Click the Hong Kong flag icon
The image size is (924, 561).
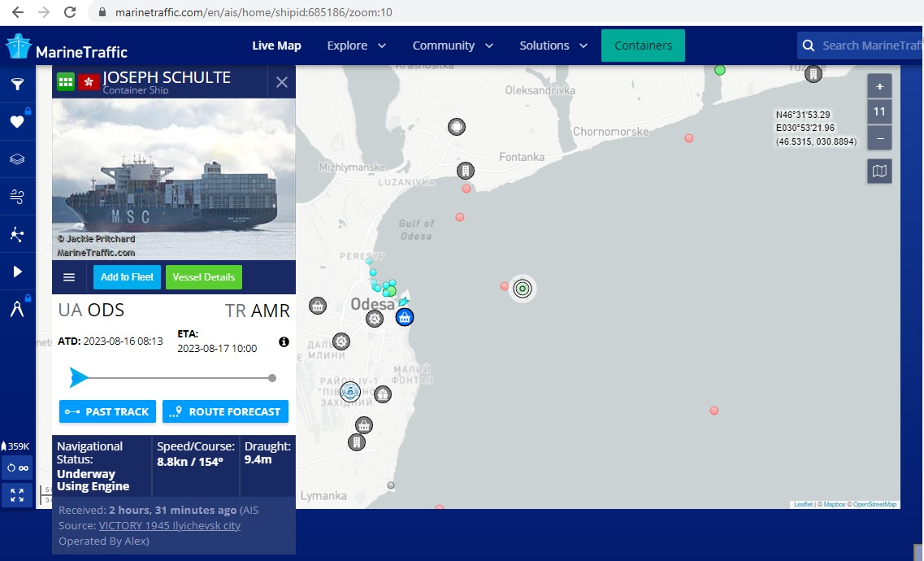[89, 82]
